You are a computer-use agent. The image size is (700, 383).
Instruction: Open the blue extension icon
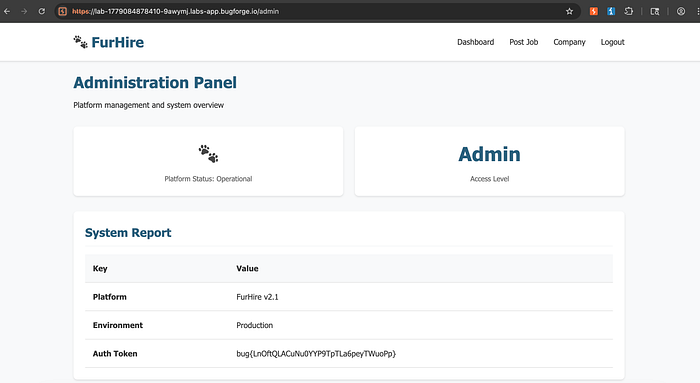point(611,11)
